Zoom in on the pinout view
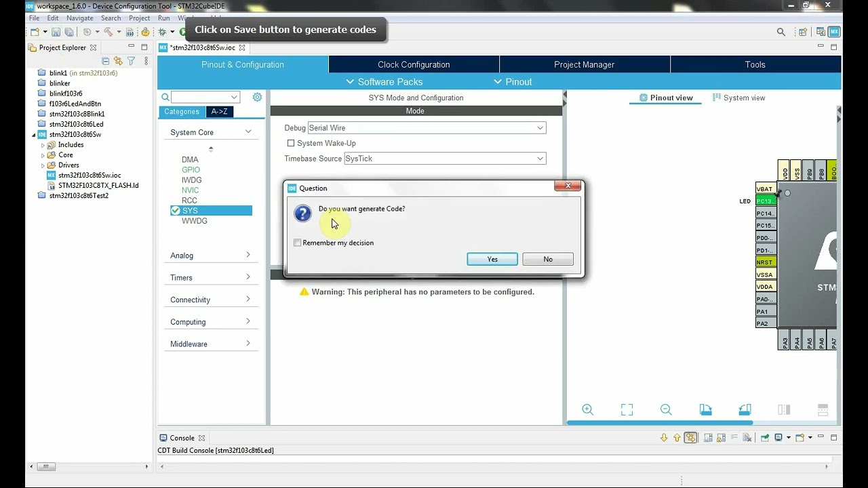This screenshot has height=488, width=868. tap(587, 409)
